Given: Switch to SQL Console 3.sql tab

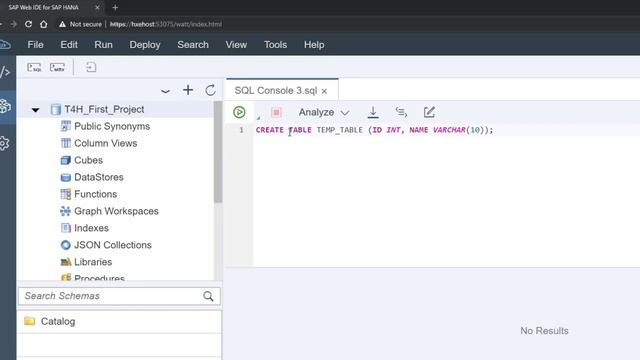Looking at the screenshot, I should 276,91.
